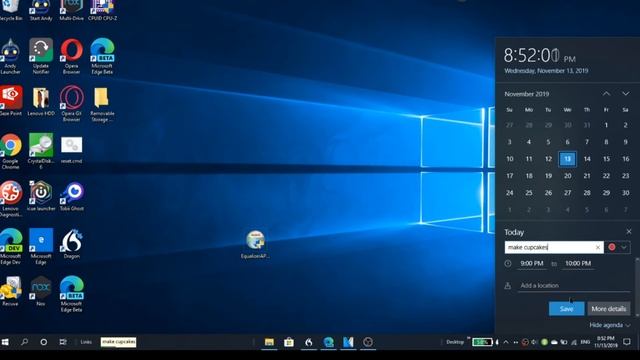Viewport: 640px width, 360px height.
Task: Launch CPUID CPU-Z from the desktop
Action: [x=102, y=10]
